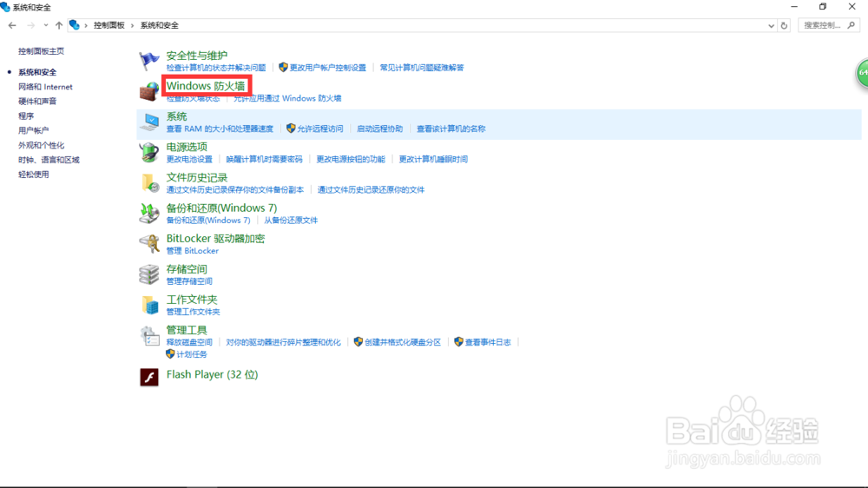Select 用户帐户 in the sidebar

coord(33,130)
